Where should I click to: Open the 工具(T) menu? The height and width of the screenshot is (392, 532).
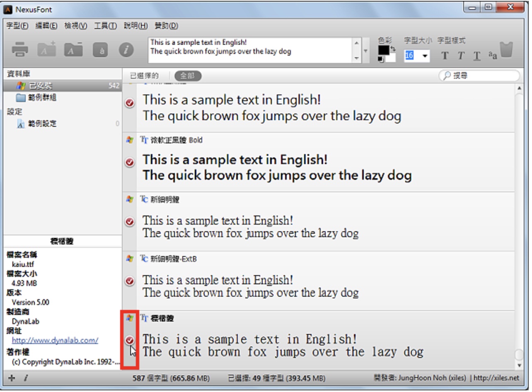(105, 26)
